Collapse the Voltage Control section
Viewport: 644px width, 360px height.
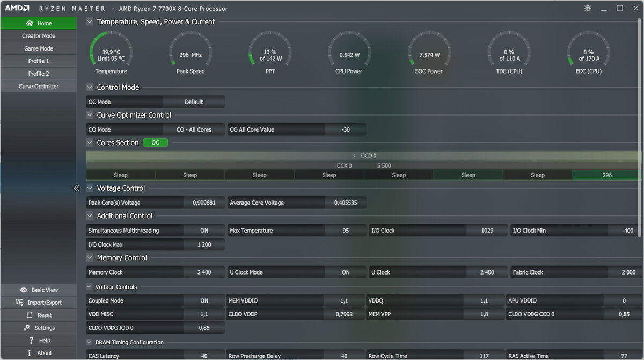tap(90, 188)
